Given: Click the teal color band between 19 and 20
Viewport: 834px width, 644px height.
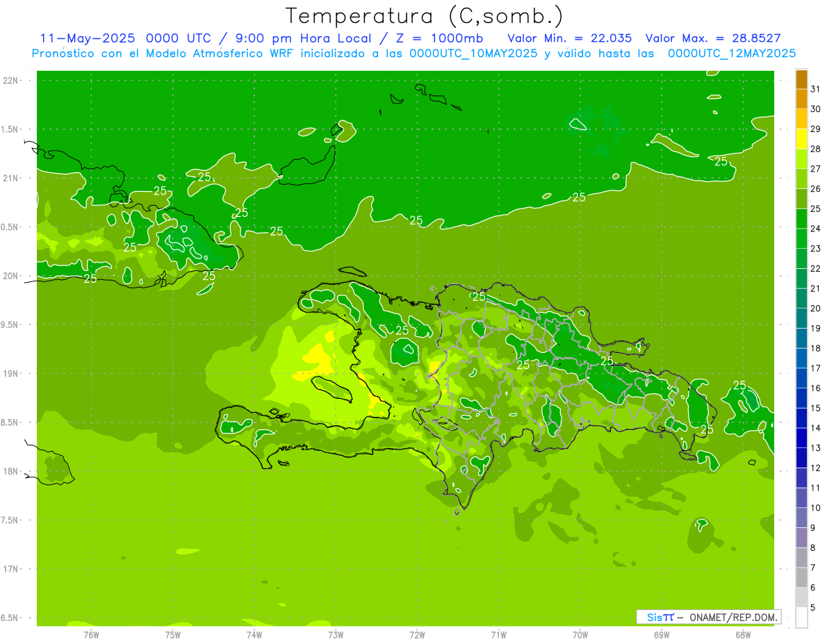Looking at the screenshot, I should coord(801,318).
